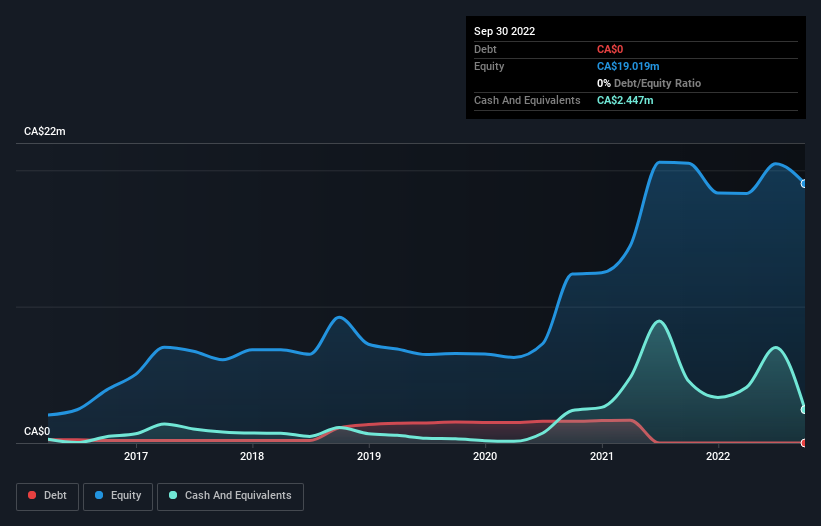
Task: Click the CA$22m y-axis label
Action: point(45,131)
